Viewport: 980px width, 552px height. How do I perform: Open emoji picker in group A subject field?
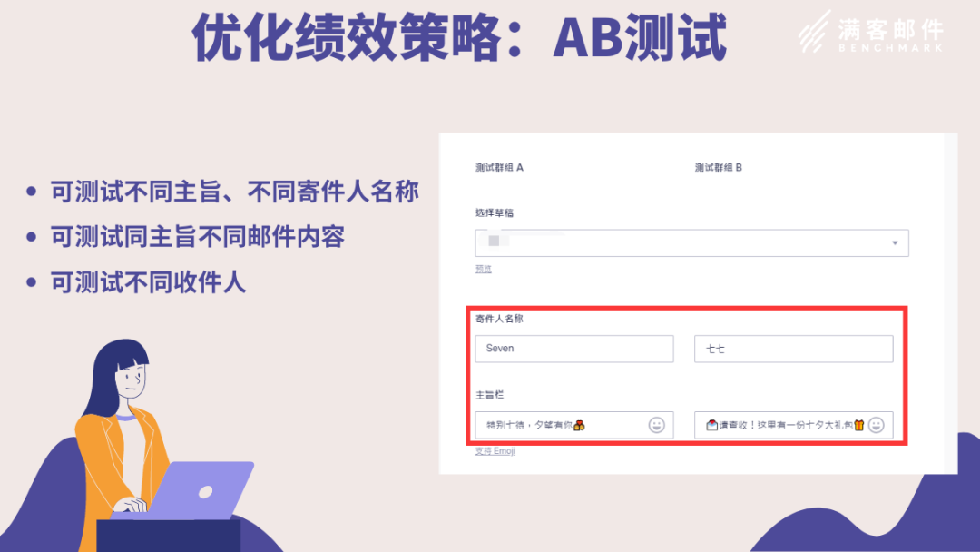click(x=656, y=425)
